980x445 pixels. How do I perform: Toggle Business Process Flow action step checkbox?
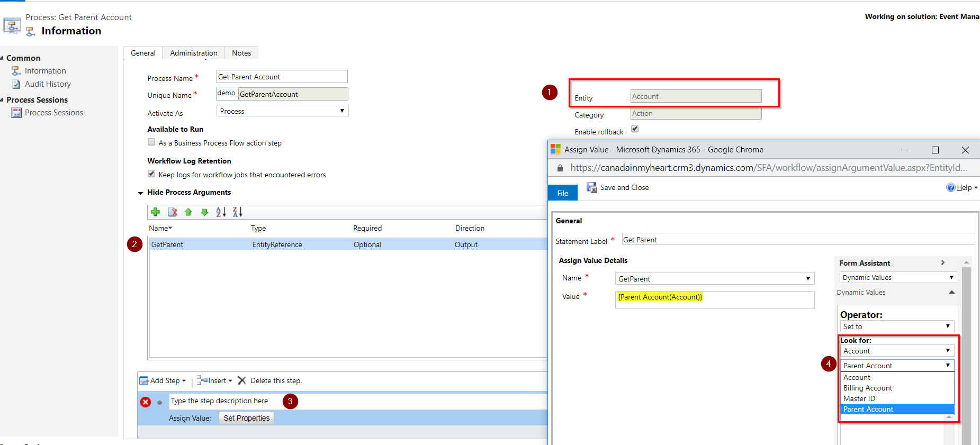coord(152,142)
